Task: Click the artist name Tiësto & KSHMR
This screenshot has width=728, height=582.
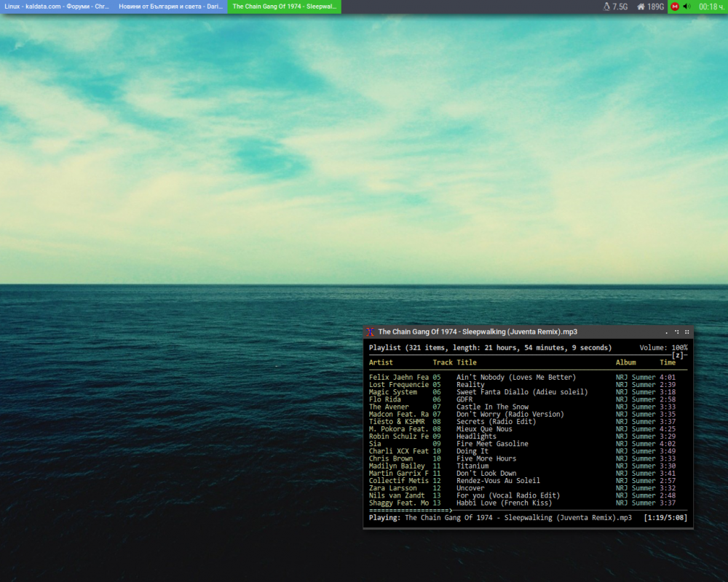Action: point(397,422)
